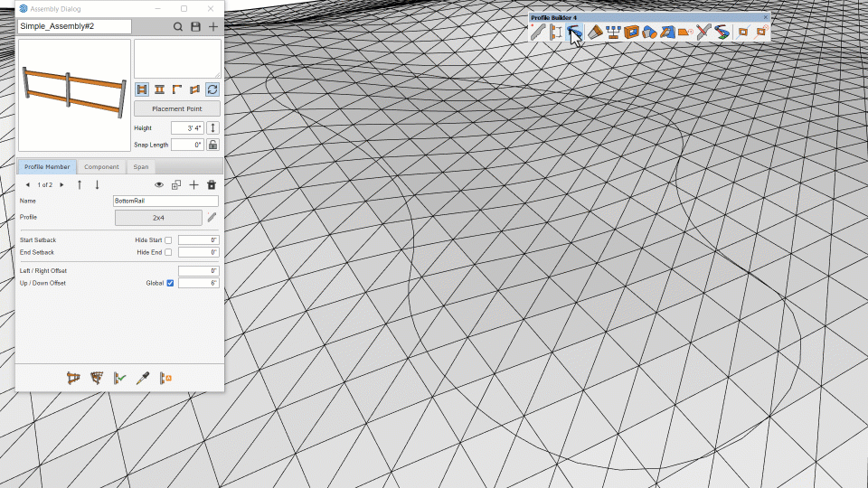This screenshot has height=488, width=868.
Task: Click the 2x4 profile button
Action: point(158,218)
